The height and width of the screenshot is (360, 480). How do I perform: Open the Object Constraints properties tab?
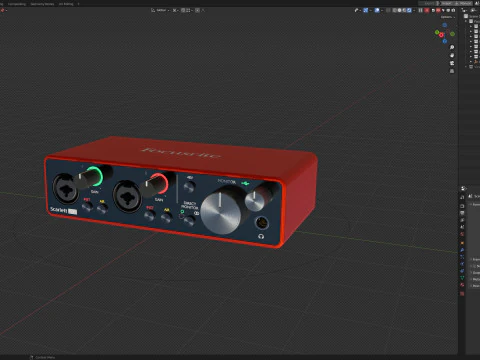coord(462,271)
